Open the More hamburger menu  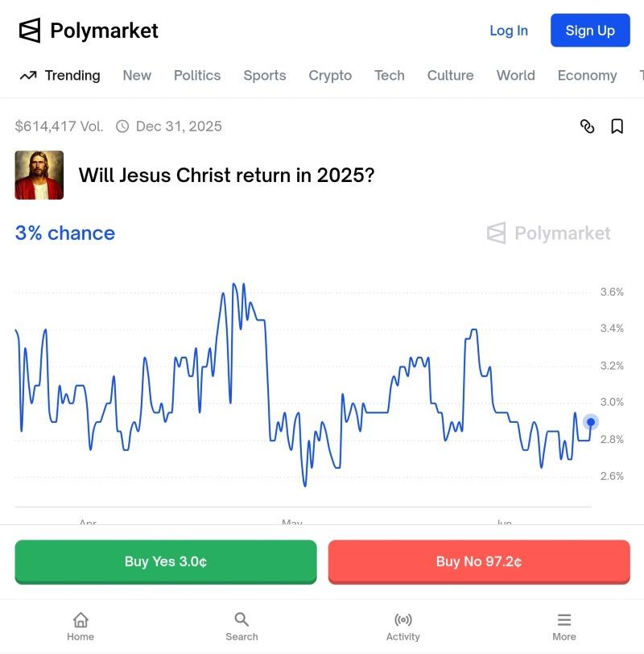(563, 626)
